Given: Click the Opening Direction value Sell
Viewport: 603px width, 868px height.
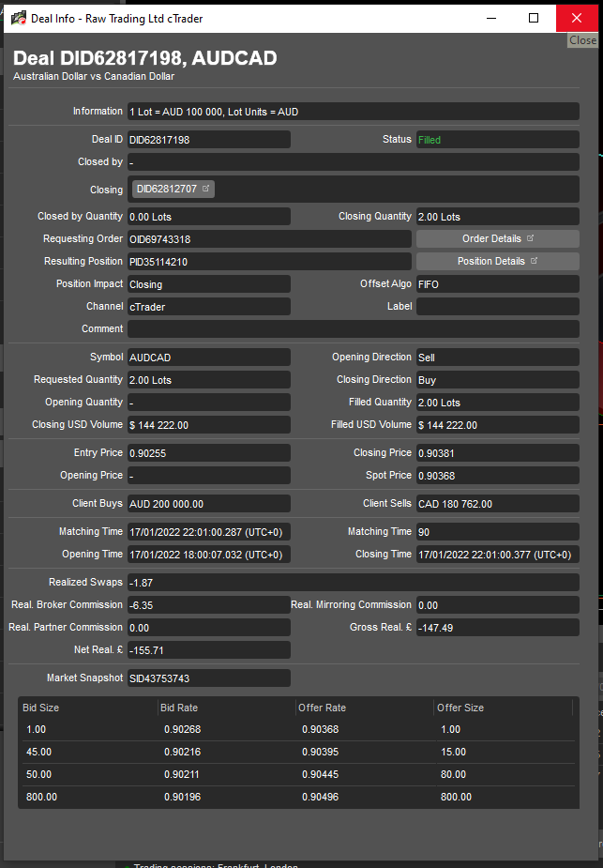Looking at the screenshot, I should click(497, 358).
